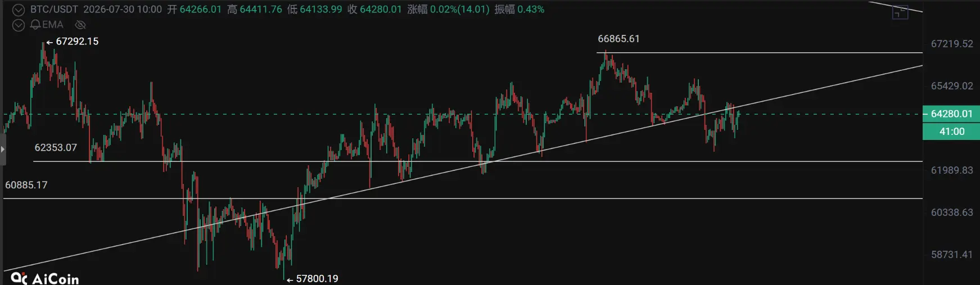Click the date 2026-07-30 10:00 text
The width and height of the screenshot is (980, 285).
[123, 10]
